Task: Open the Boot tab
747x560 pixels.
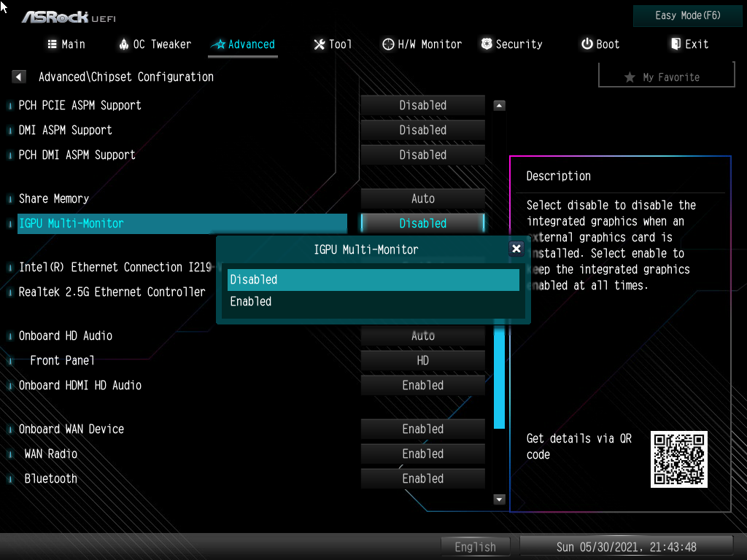Action: [x=600, y=44]
